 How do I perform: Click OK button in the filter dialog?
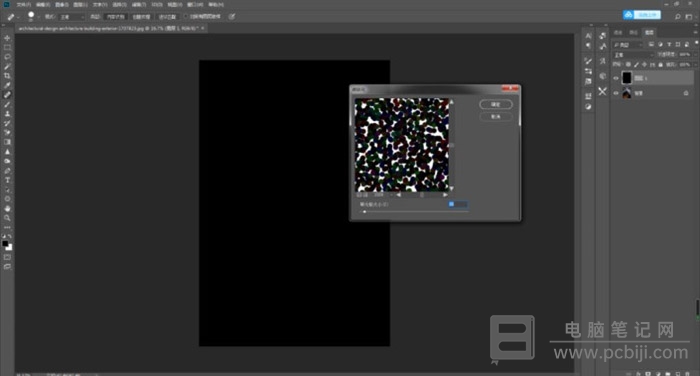click(x=496, y=104)
